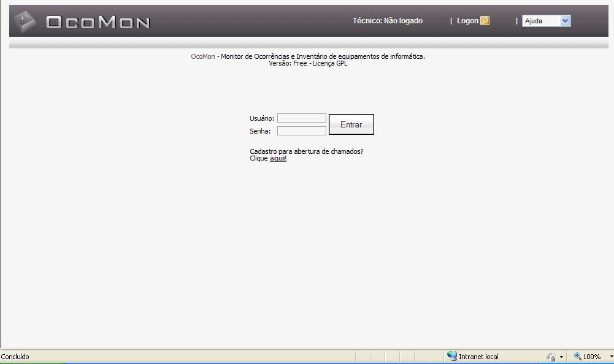
Task: Click the zoom magnifier icon in status bar
Action: click(x=578, y=356)
